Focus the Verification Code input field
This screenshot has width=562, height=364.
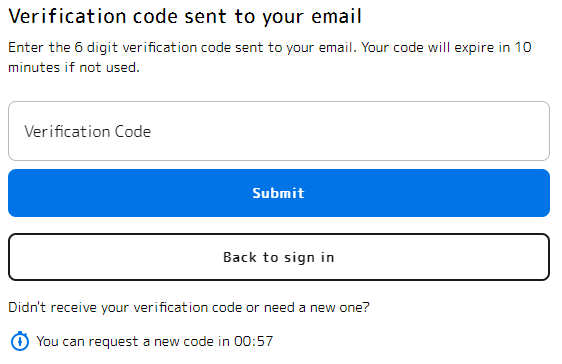[x=279, y=131]
